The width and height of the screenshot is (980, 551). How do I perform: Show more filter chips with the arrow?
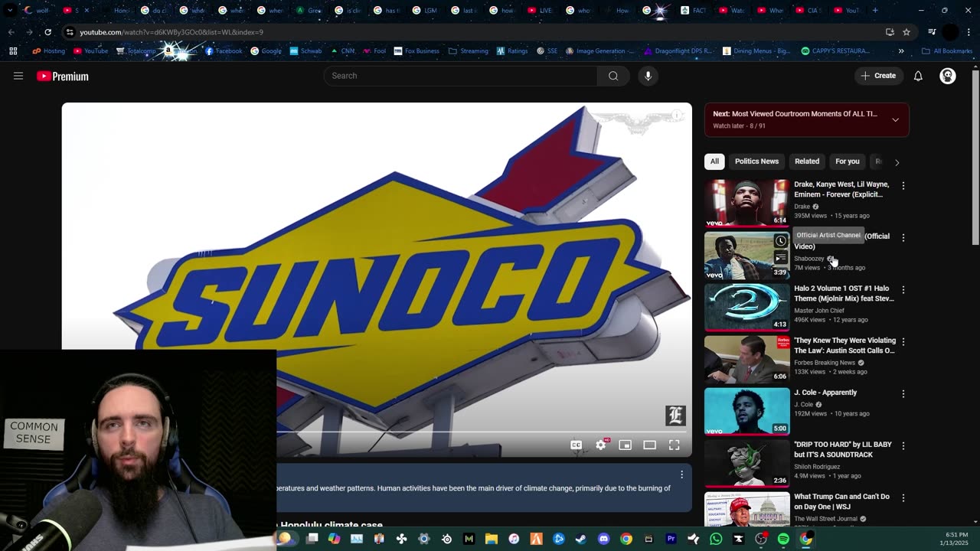click(897, 162)
